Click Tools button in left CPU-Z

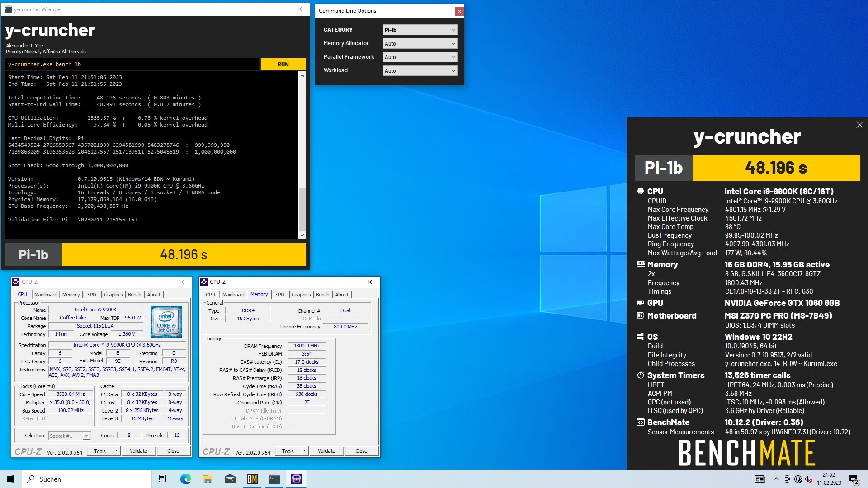tap(99, 451)
